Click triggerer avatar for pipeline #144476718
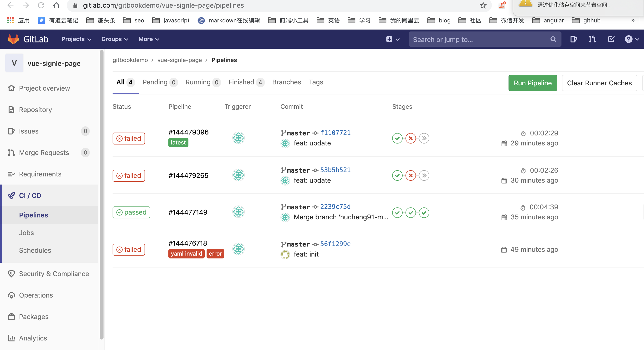Viewport: 644px width, 350px height. pos(238,249)
